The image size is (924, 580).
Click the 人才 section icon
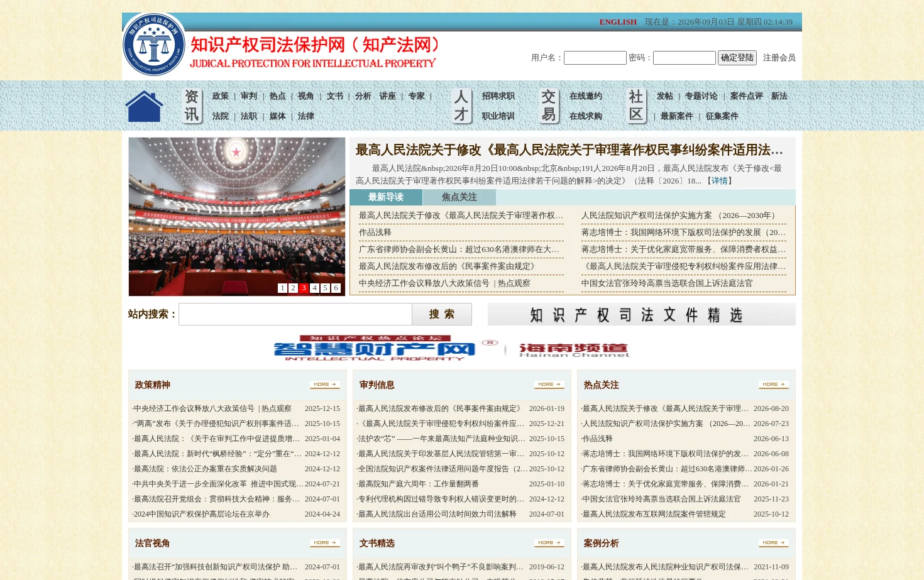[x=461, y=106]
